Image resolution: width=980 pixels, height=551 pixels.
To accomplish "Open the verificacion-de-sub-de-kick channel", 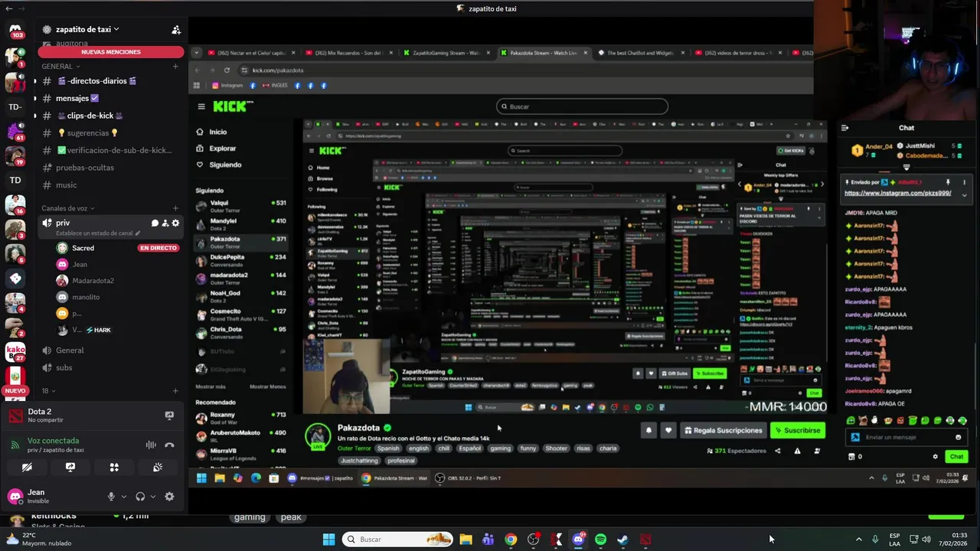I will point(111,151).
